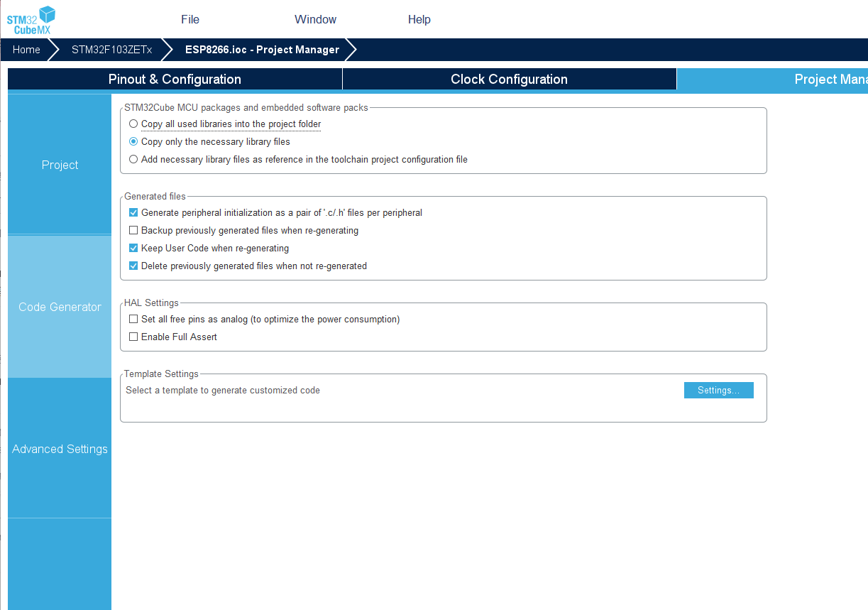Switch to Project Manager tab

pyautogui.click(x=772, y=79)
